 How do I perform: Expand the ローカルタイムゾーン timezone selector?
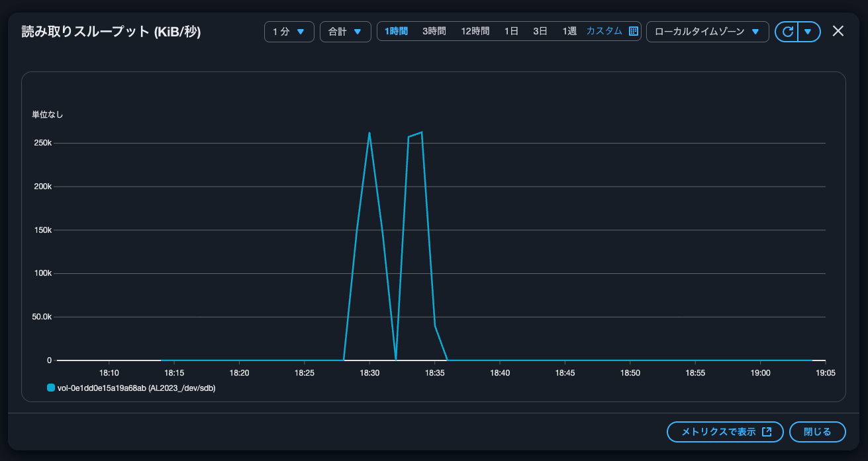click(x=706, y=32)
